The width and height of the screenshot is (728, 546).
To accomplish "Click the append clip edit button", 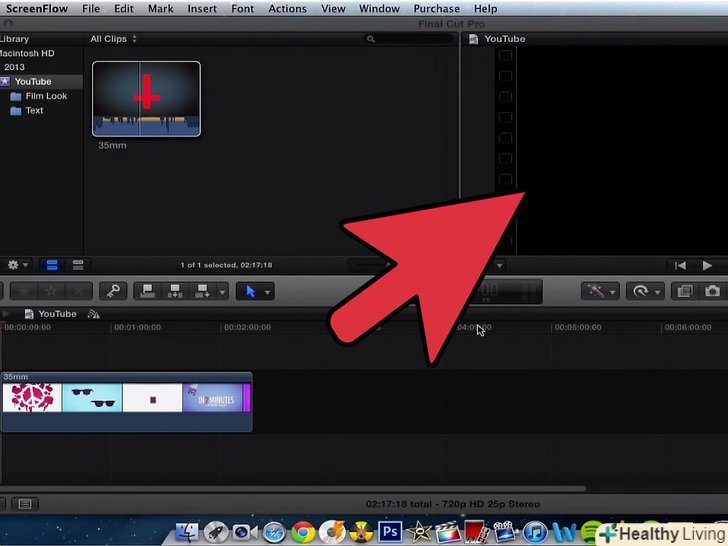I will pos(202,291).
